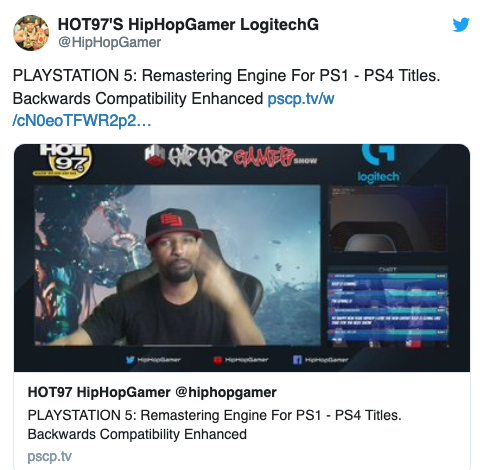Click the host webcam video feed
The width and height of the screenshot is (483, 470).
(177, 265)
